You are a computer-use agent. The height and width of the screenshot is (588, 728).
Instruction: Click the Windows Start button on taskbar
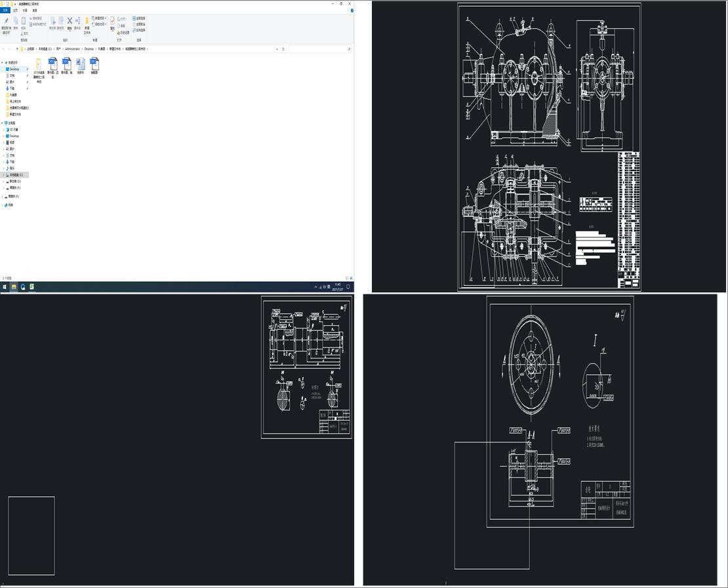point(4,286)
